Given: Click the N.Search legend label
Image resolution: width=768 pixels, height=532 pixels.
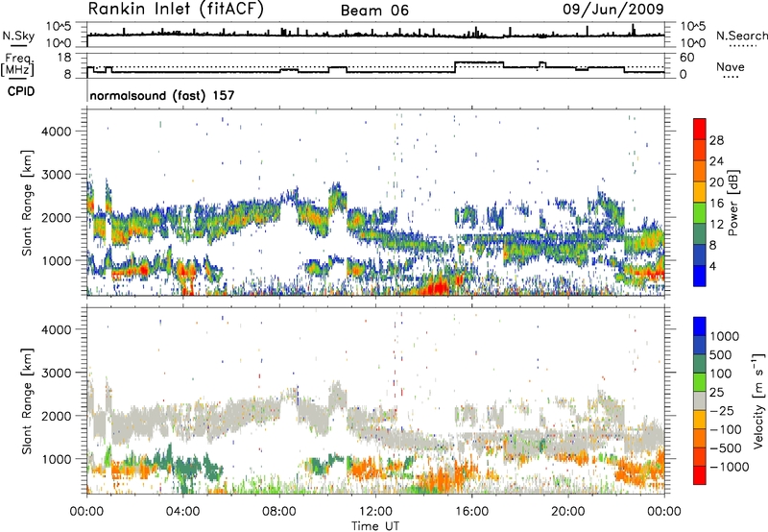Looking at the screenshot, I should (x=741, y=36).
